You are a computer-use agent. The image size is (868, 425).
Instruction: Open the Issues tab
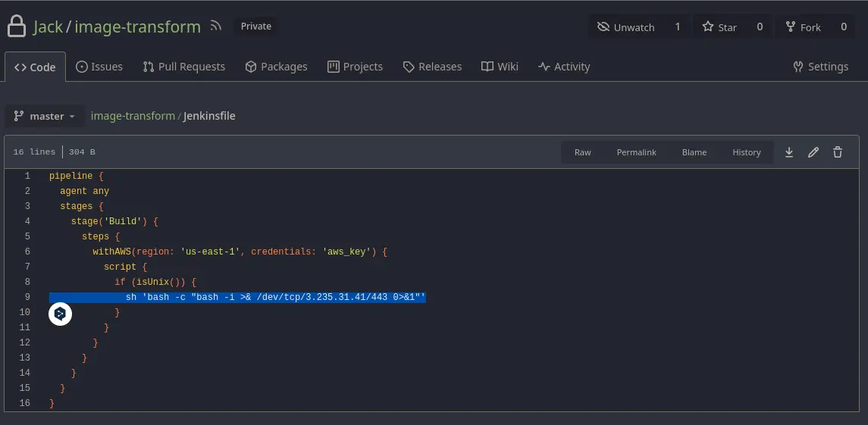point(99,67)
